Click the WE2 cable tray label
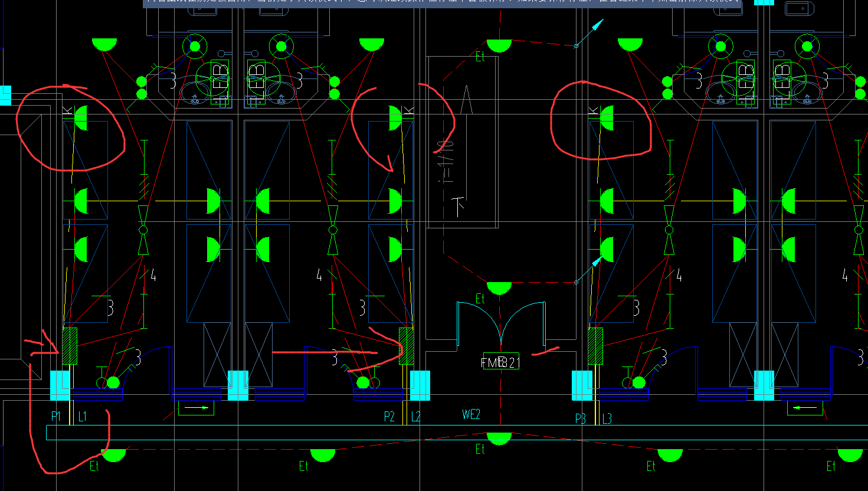This screenshot has width=868, height=491. tap(471, 414)
